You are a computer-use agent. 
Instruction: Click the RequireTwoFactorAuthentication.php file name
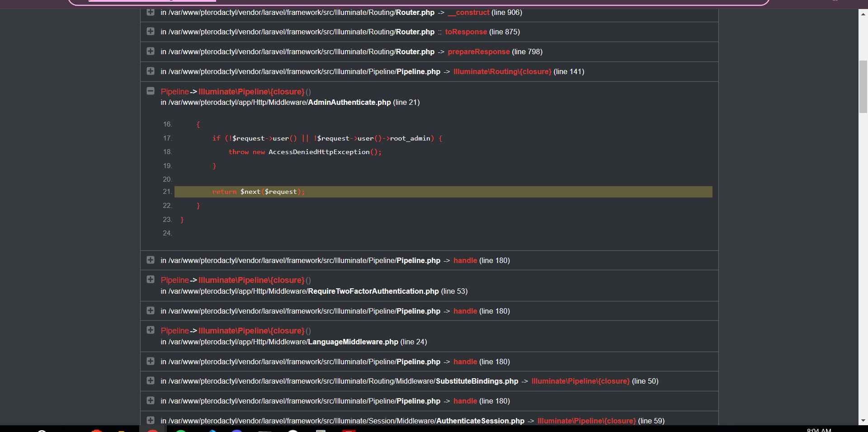tap(373, 291)
